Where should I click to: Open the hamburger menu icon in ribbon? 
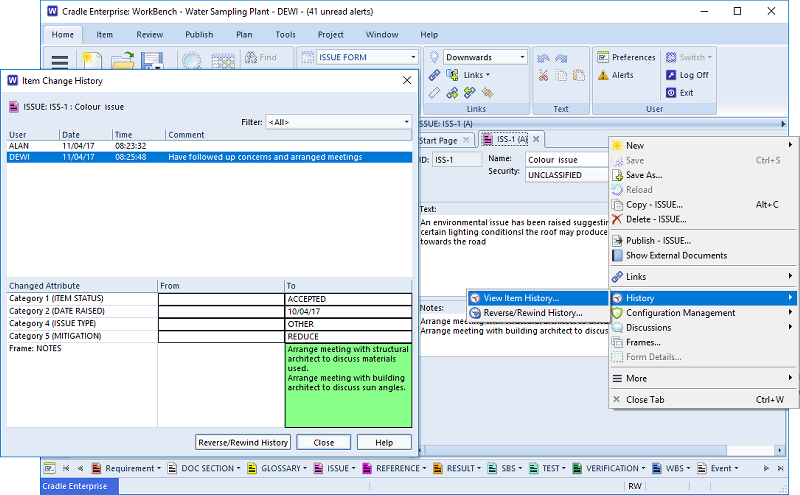pyautogui.click(x=60, y=61)
